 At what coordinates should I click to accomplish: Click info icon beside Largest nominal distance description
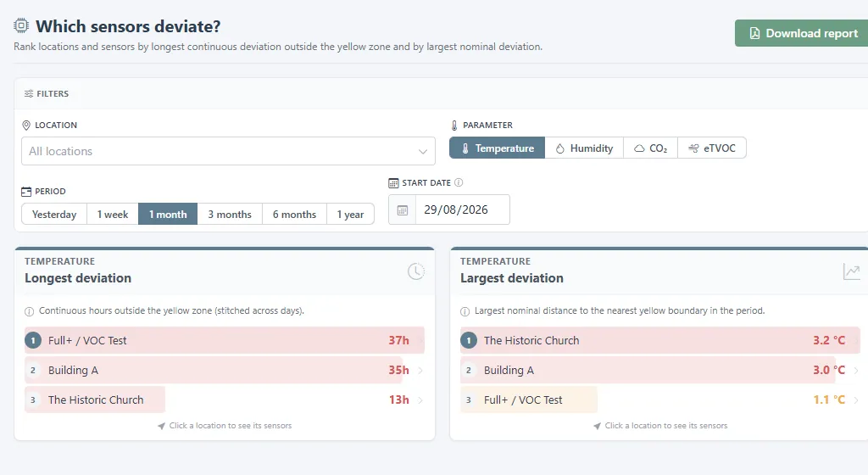click(465, 311)
